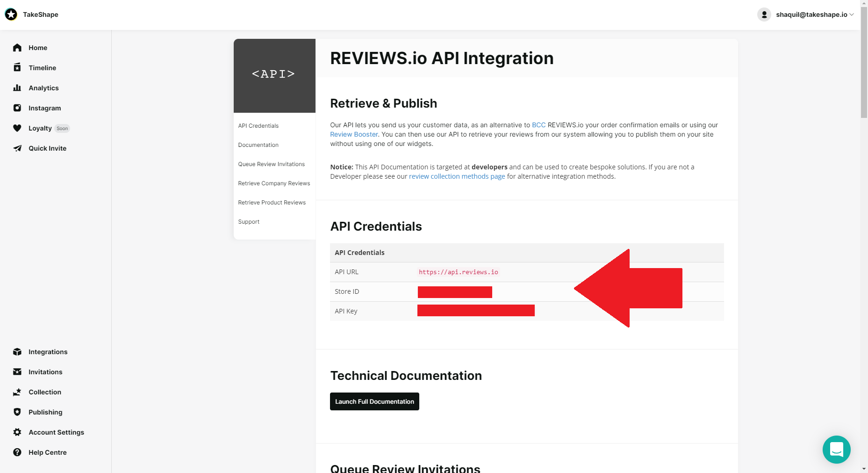
Task: Click the Collection star-hand icon
Action: point(17,392)
